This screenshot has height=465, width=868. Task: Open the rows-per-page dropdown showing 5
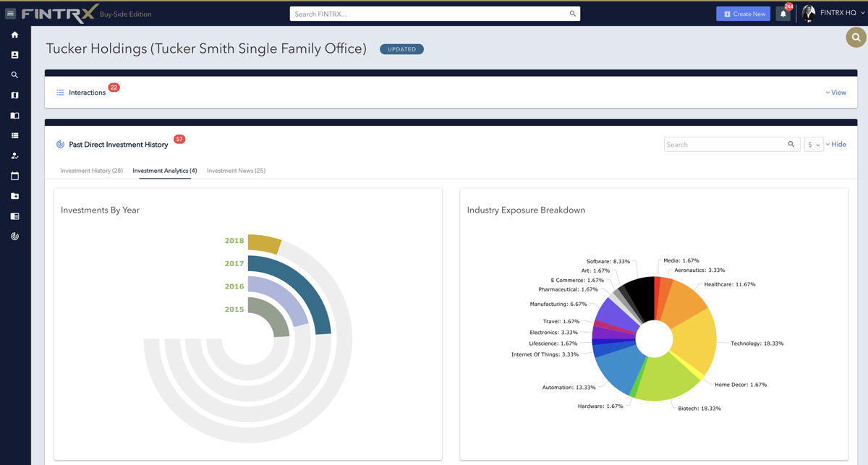pyautogui.click(x=814, y=145)
